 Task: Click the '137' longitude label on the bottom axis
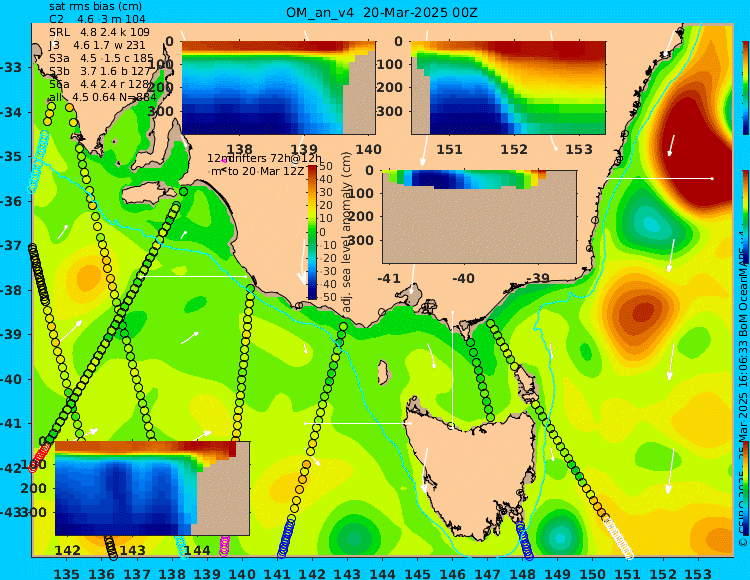137,573
